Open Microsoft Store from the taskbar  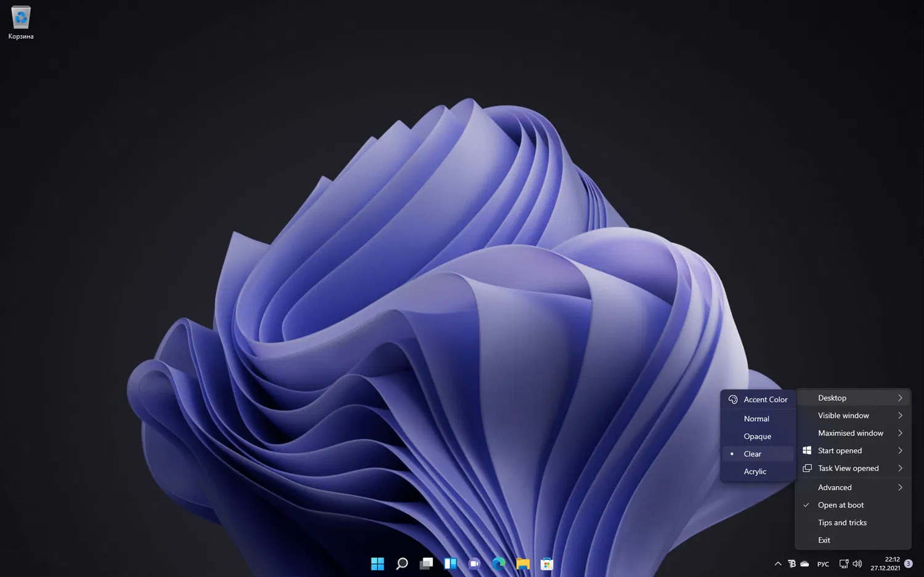coord(547,563)
